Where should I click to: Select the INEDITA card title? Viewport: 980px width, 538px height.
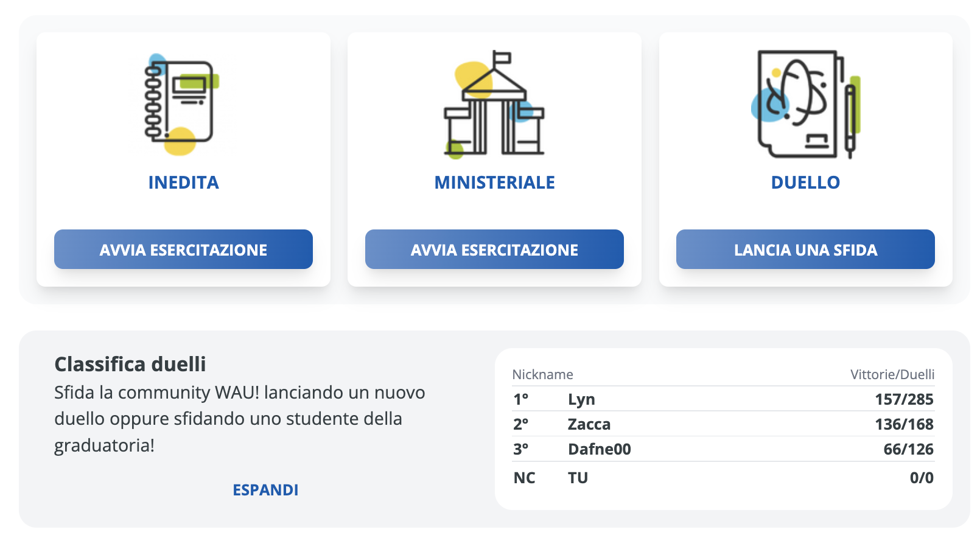tap(183, 183)
